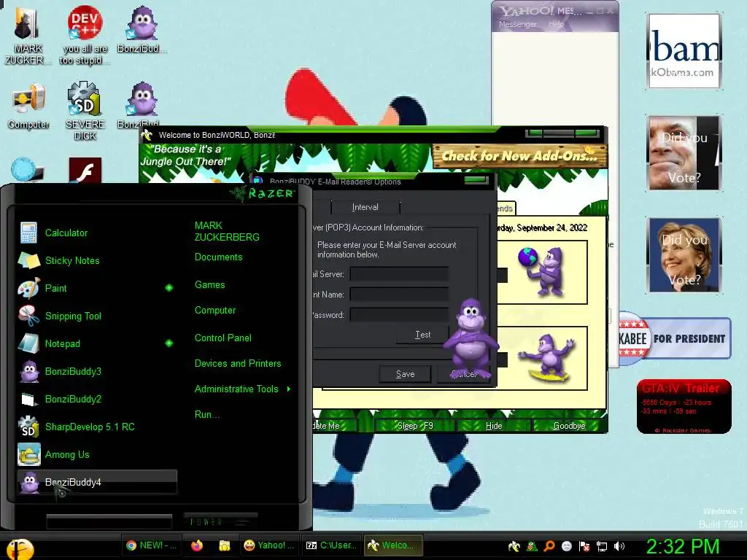Open the Action Center flag tray icon

[x=584, y=546]
